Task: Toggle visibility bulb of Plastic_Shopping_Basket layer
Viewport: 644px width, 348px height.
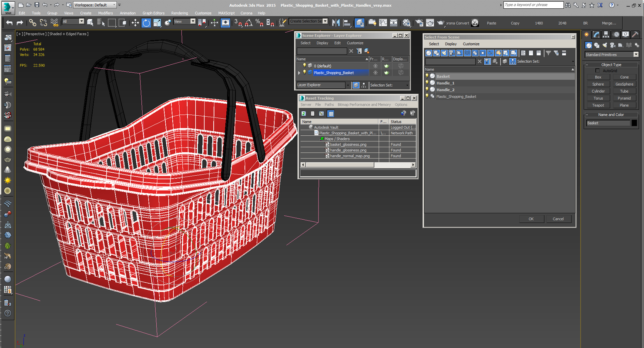Action: (x=305, y=73)
